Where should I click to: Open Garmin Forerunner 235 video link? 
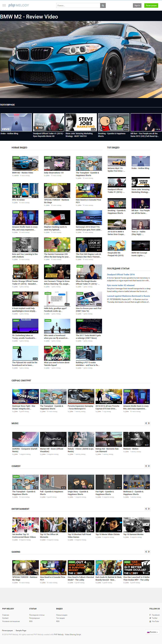57,255
